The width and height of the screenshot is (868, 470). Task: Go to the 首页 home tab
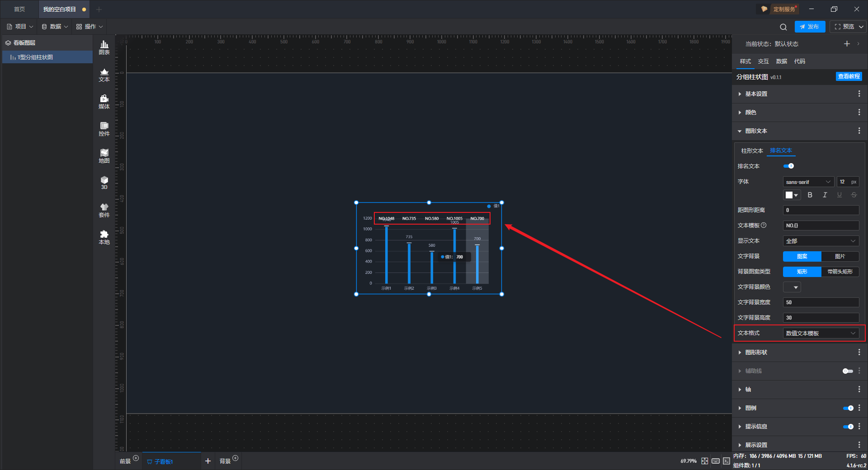tap(19, 9)
